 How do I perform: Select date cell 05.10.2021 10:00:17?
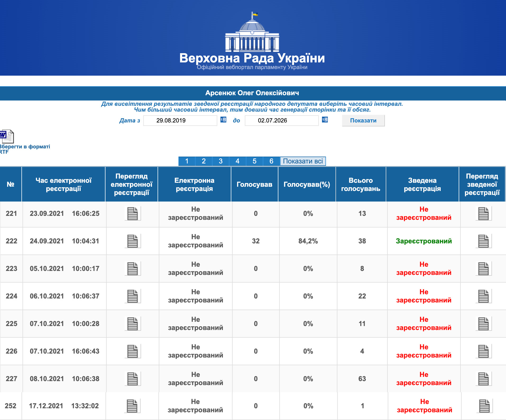(x=65, y=268)
